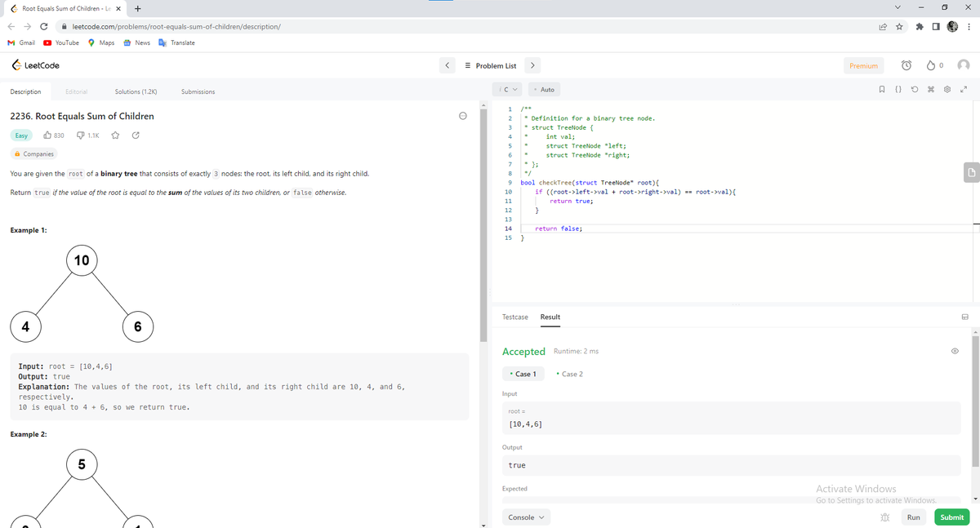Open the timer alarm clock icon

(906, 65)
